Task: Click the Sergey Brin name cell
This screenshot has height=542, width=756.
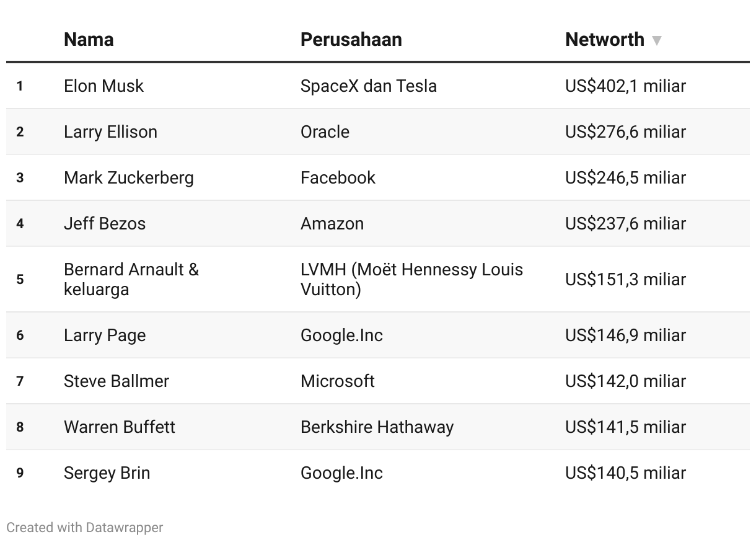Action: click(107, 473)
